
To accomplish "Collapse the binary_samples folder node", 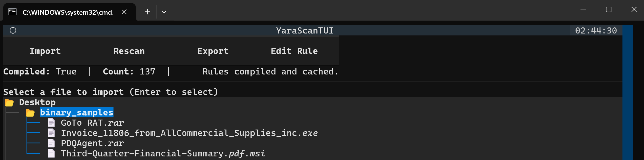I will coord(76,113).
